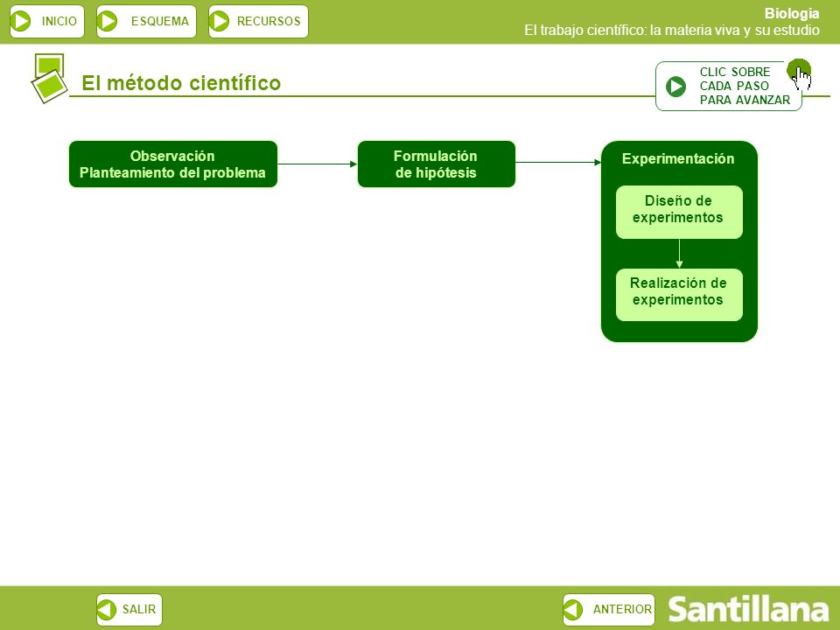This screenshot has height=630, width=840.
Task: Select the Realización de experimentos step
Action: (x=679, y=295)
